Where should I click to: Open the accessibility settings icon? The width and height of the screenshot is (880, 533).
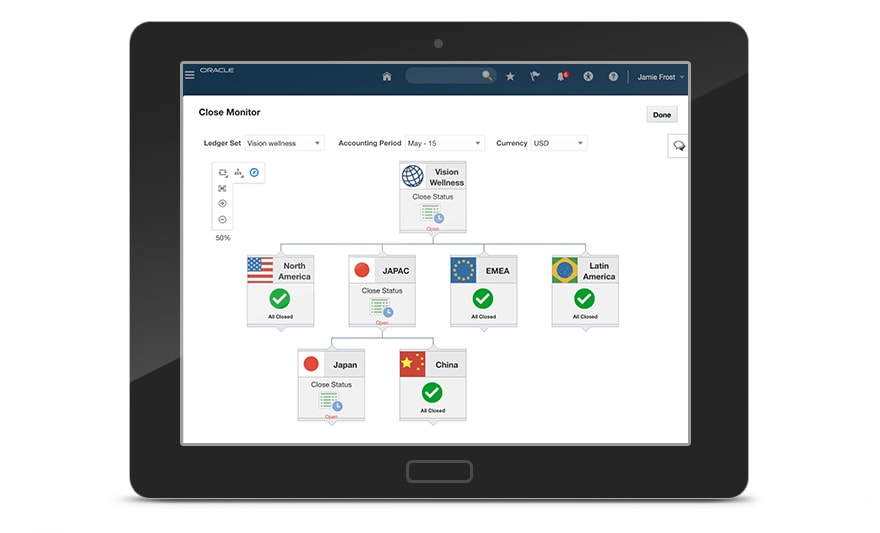coord(588,76)
